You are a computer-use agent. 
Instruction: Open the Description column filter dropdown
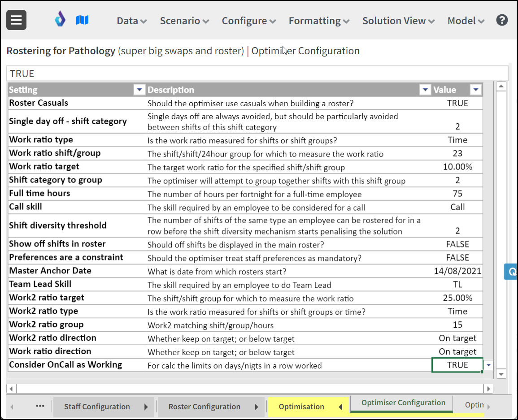tap(425, 90)
